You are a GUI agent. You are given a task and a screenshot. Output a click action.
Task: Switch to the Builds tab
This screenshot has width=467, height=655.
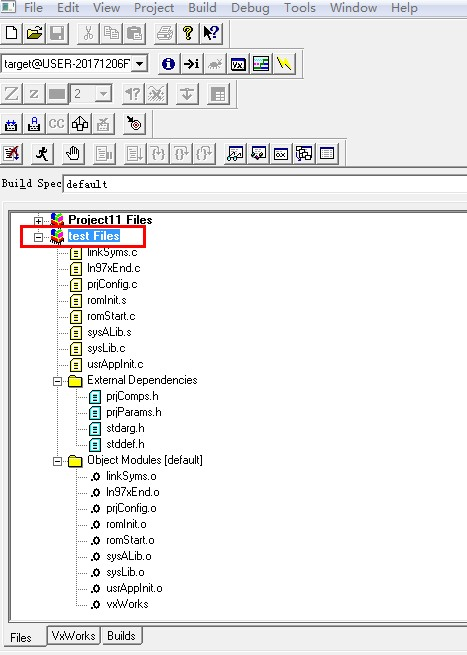click(121, 636)
